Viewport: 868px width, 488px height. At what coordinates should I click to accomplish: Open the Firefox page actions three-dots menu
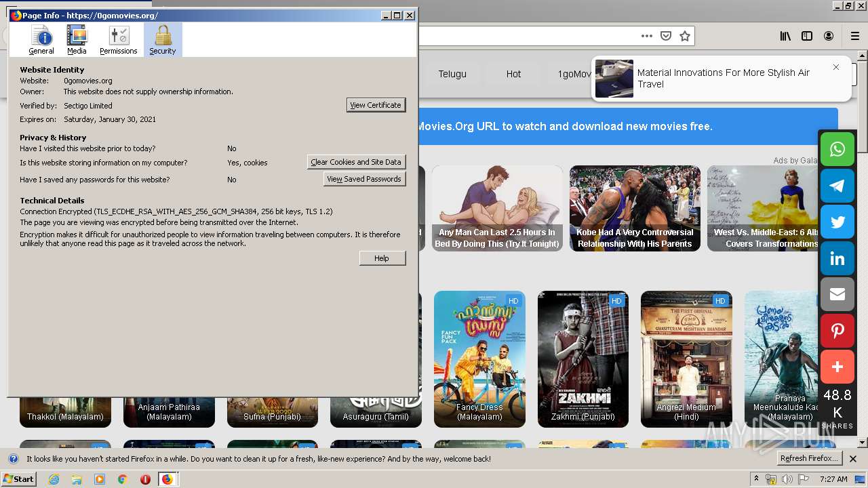tap(647, 36)
